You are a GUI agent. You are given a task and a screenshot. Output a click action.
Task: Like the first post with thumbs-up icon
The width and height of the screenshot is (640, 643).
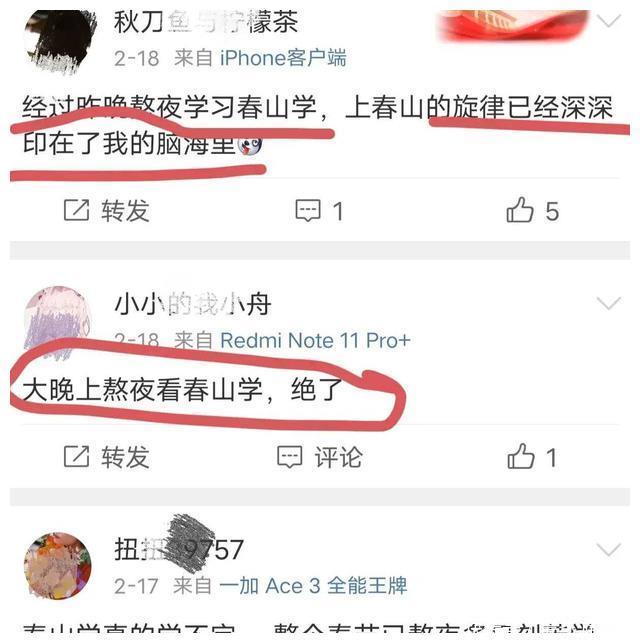520,210
